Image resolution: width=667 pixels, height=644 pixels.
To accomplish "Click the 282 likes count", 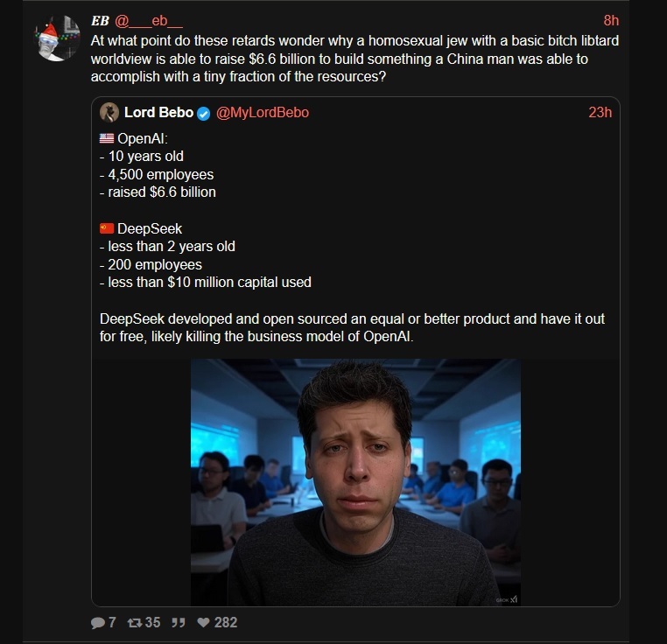I will (226, 622).
